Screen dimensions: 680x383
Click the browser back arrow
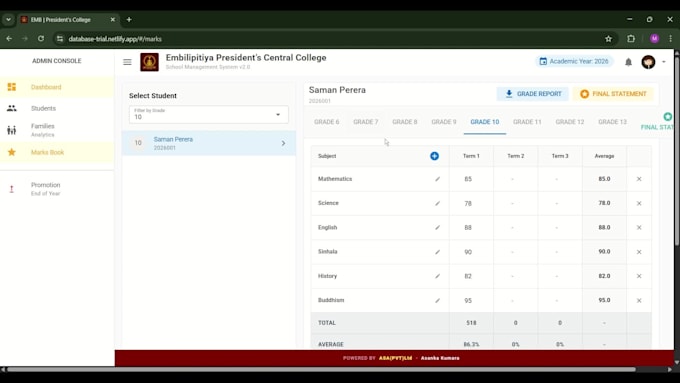tap(9, 39)
